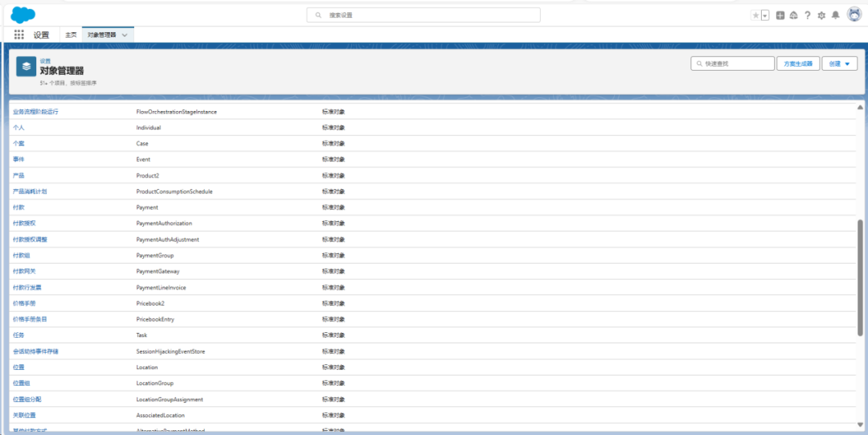
Task: Open the setup gear icon
Action: click(x=821, y=15)
